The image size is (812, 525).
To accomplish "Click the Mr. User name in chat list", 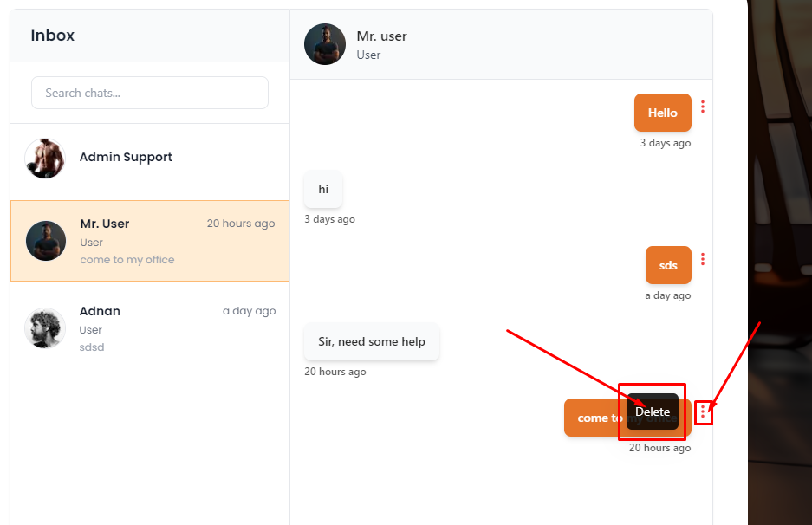I will pos(104,224).
